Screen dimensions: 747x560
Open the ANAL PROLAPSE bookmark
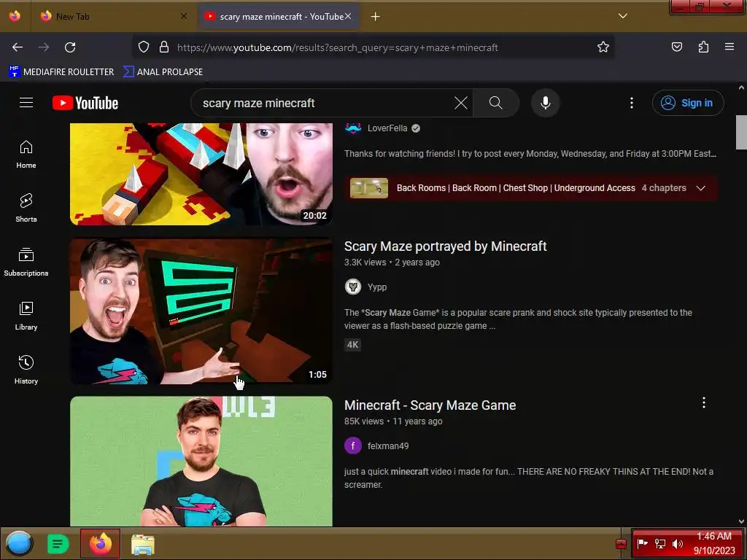point(163,72)
